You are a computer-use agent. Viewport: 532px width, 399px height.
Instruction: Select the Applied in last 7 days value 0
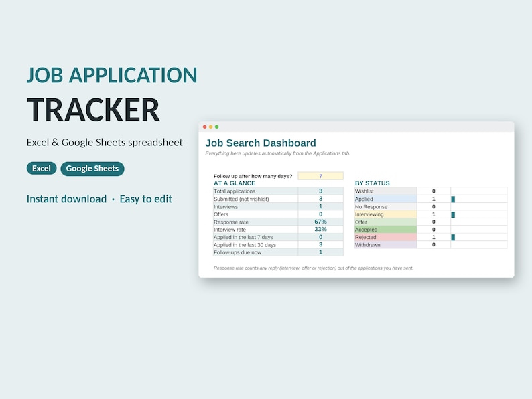click(x=321, y=237)
